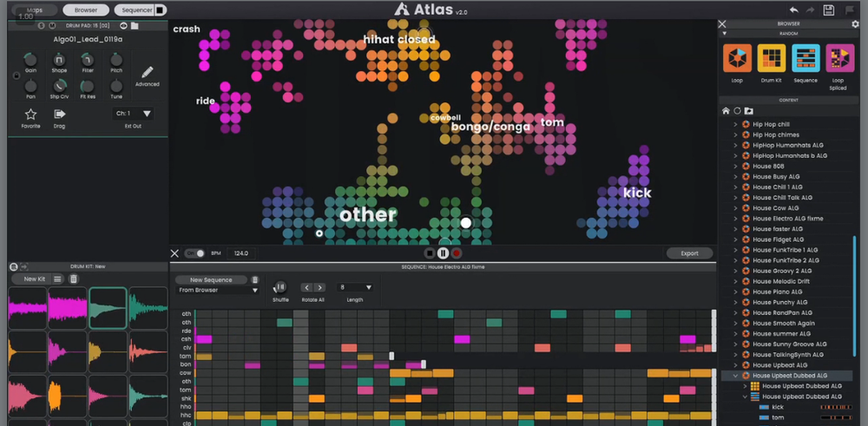Select the teal-outlined drum pad waveform

[x=108, y=308]
